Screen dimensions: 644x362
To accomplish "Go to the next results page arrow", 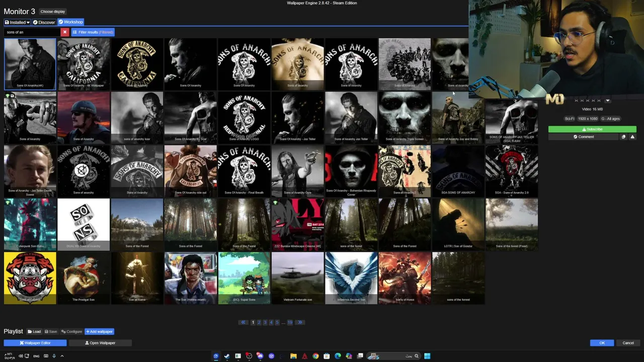I will pos(300,322).
